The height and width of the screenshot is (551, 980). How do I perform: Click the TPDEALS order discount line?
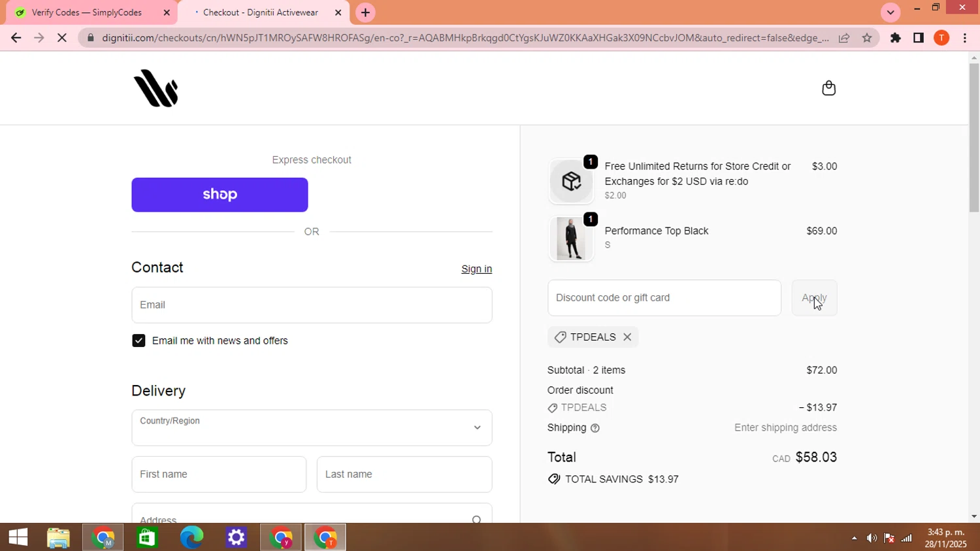click(692, 408)
